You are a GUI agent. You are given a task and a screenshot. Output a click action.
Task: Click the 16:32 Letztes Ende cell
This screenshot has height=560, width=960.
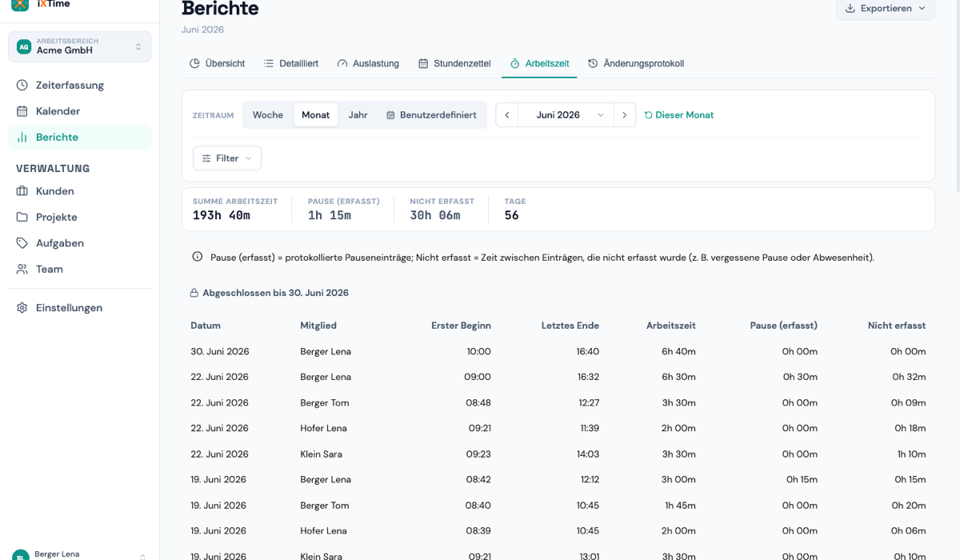pos(587,377)
